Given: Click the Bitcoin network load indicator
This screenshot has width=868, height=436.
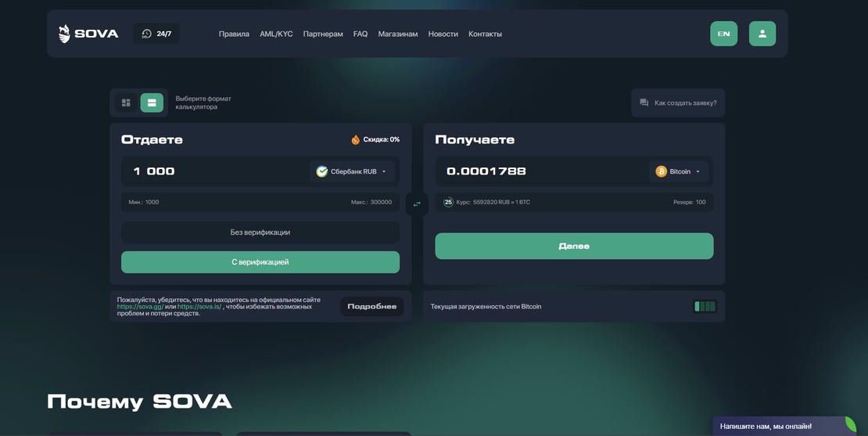Looking at the screenshot, I should tap(705, 306).
